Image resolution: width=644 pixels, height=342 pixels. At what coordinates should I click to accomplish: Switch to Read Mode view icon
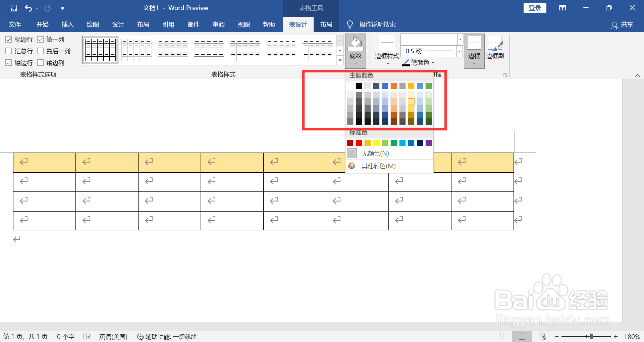pos(502,337)
